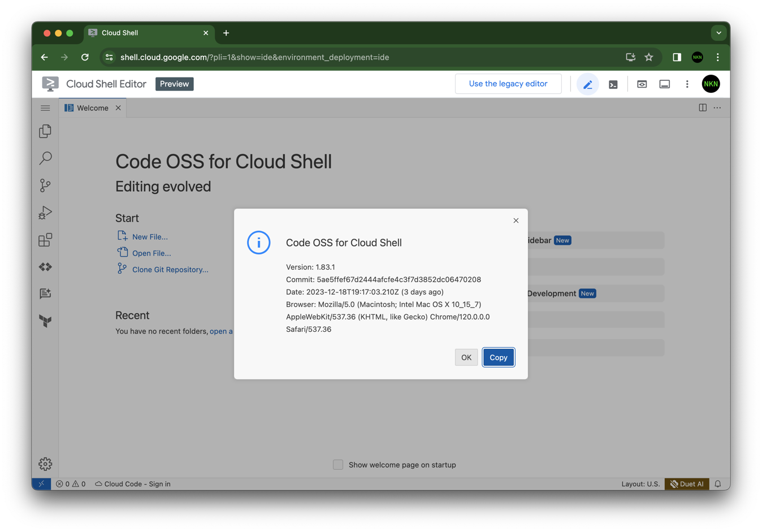Install app icon in address bar
Viewport: 762px width, 532px height.
tap(631, 57)
